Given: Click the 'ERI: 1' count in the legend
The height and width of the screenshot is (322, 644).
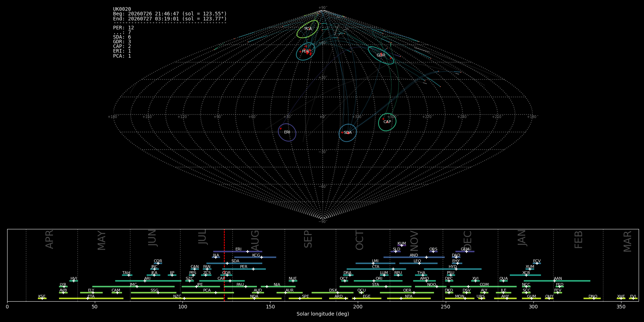Looking at the screenshot, I should (122, 51).
